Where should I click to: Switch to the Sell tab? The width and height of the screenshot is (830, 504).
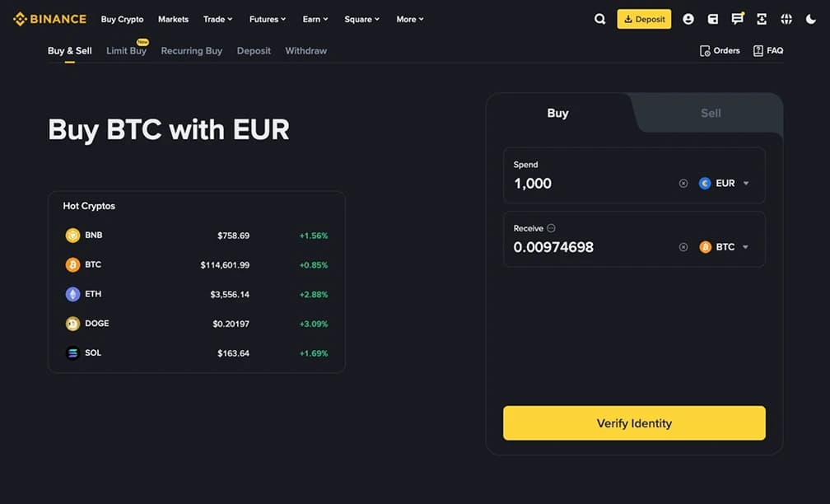click(x=710, y=113)
